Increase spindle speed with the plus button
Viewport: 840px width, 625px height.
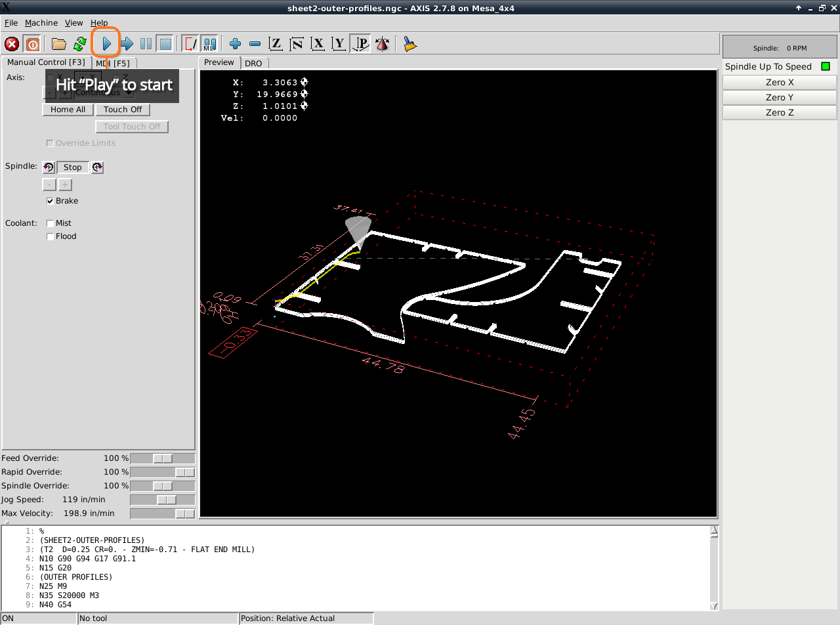[x=65, y=184]
